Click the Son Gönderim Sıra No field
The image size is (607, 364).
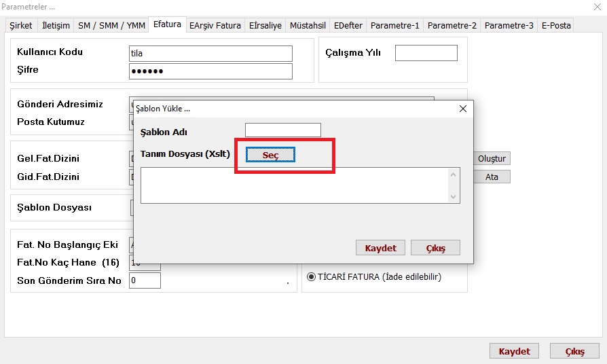[x=145, y=280]
